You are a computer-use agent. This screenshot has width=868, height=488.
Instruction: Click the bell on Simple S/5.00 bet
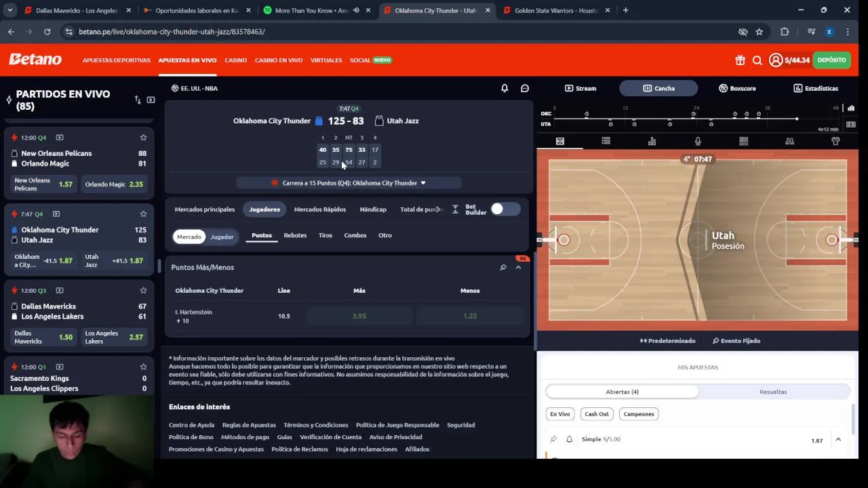coord(569,439)
